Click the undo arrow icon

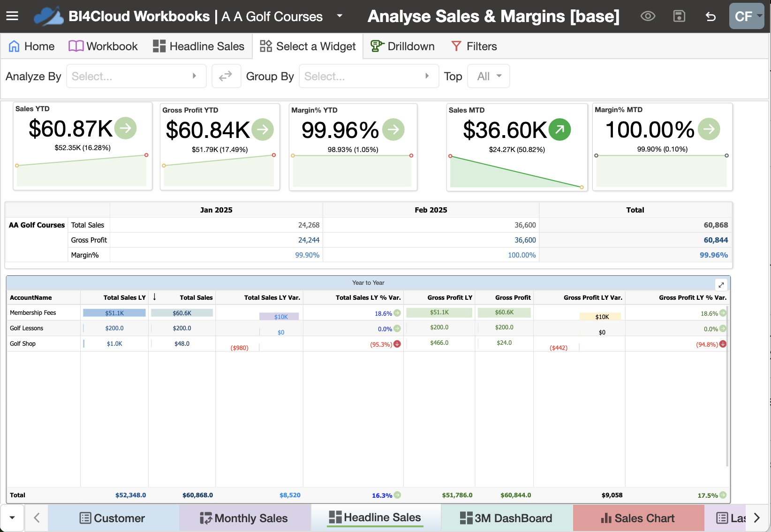point(711,17)
